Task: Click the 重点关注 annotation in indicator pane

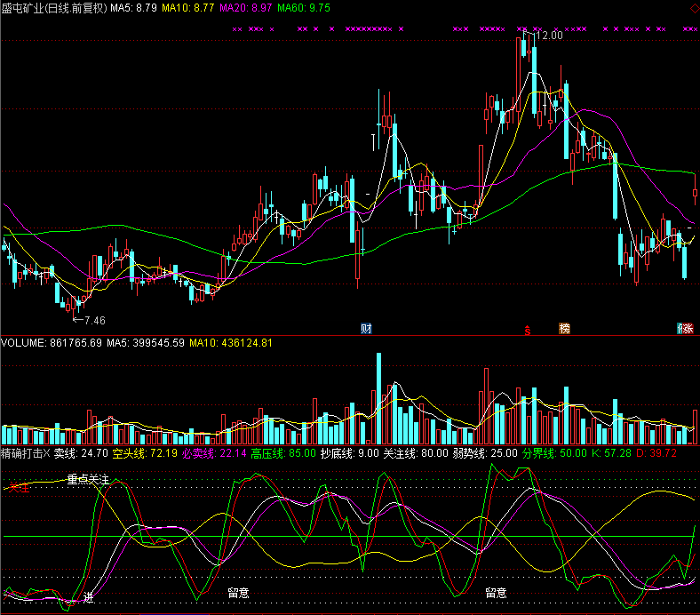Action: (x=89, y=480)
